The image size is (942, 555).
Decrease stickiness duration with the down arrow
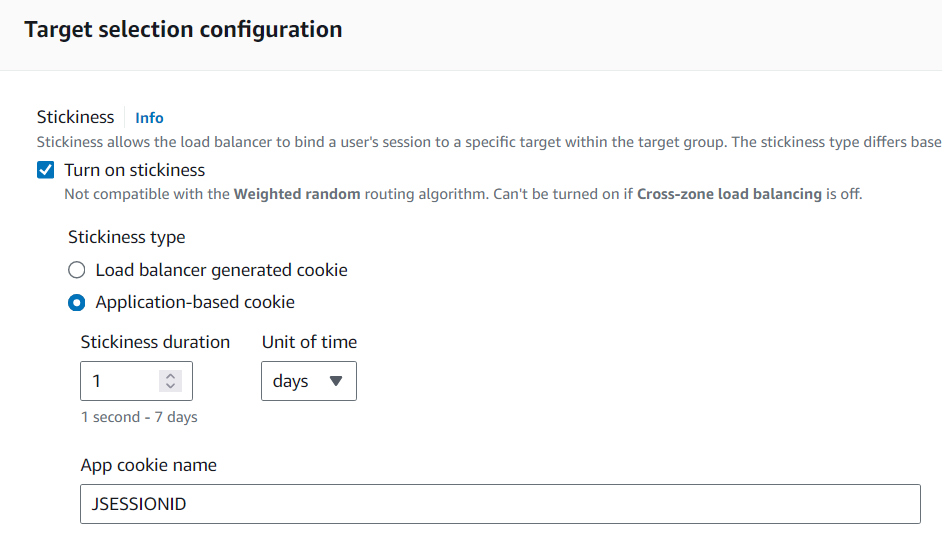pos(171,386)
